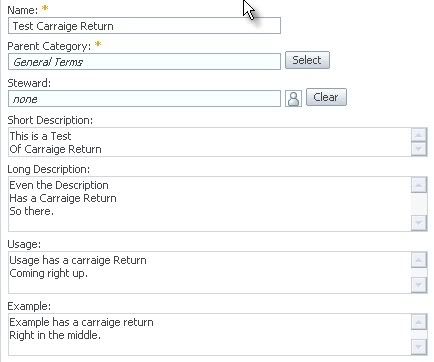The image size is (434, 362).
Task: Click the 'Has a Carraige Return' line
Action: 63,198
